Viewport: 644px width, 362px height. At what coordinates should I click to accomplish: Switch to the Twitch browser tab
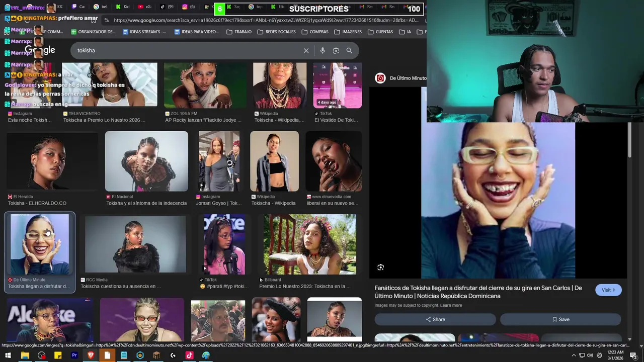pyautogui.click(x=78, y=7)
